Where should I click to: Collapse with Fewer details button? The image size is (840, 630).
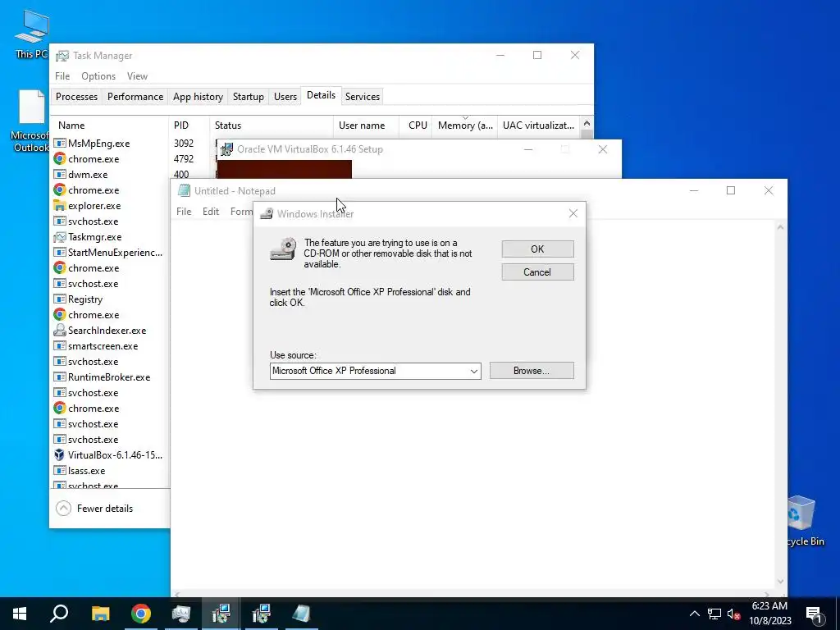(94, 509)
